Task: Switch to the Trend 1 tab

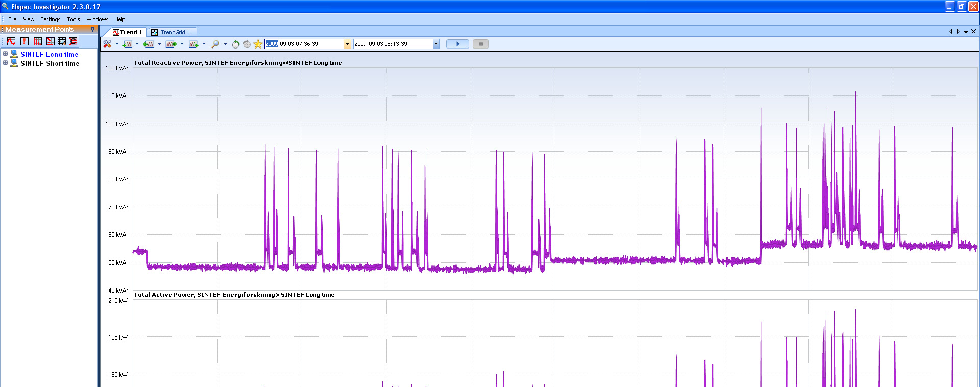Action: coord(127,32)
